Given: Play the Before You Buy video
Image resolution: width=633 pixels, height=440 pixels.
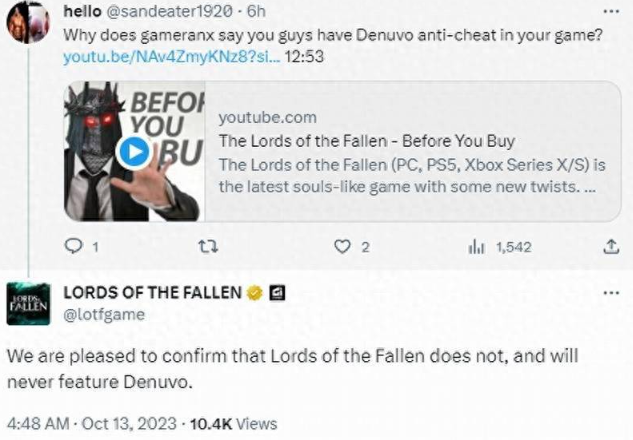Looking at the screenshot, I should (x=134, y=152).
